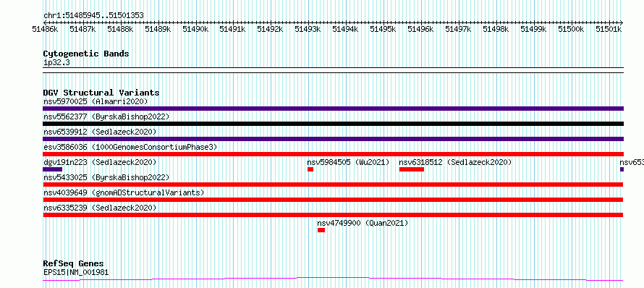The width and height of the screenshot is (644, 288).
Task: Select the Cytogenetic Bands track title
Action: [x=86, y=54]
